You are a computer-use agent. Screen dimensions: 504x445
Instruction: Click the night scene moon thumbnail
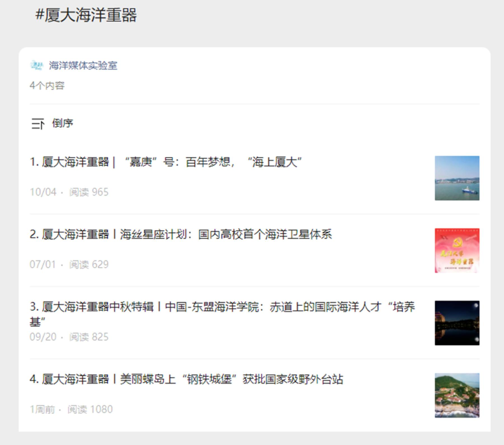[x=457, y=323]
